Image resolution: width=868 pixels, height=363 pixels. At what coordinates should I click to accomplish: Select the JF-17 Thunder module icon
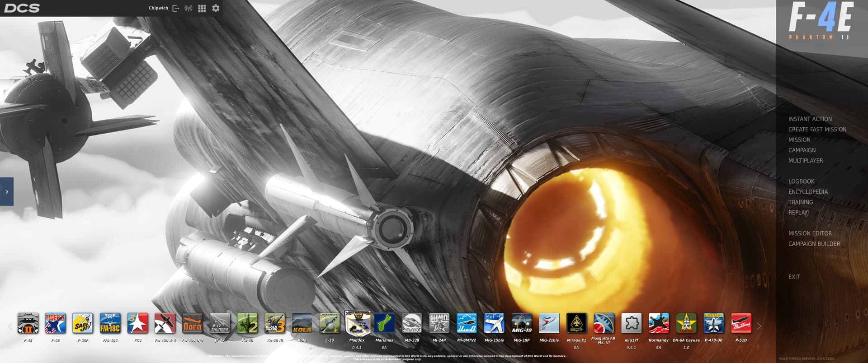[220, 323]
